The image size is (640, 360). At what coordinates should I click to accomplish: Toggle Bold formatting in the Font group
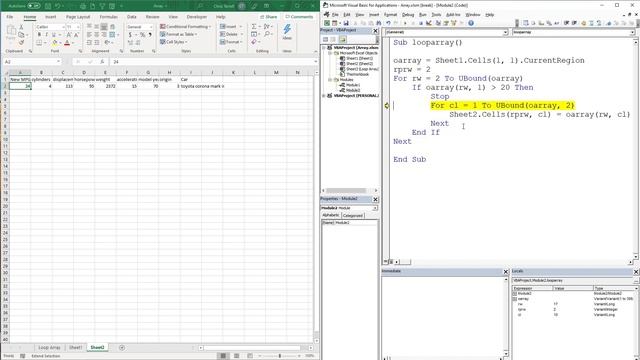point(39,35)
